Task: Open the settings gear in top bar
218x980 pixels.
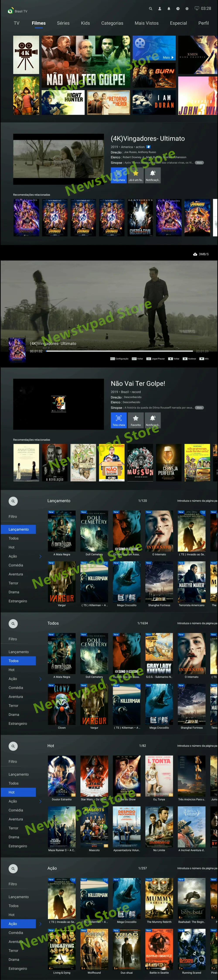Action: click(x=187, y=8)
